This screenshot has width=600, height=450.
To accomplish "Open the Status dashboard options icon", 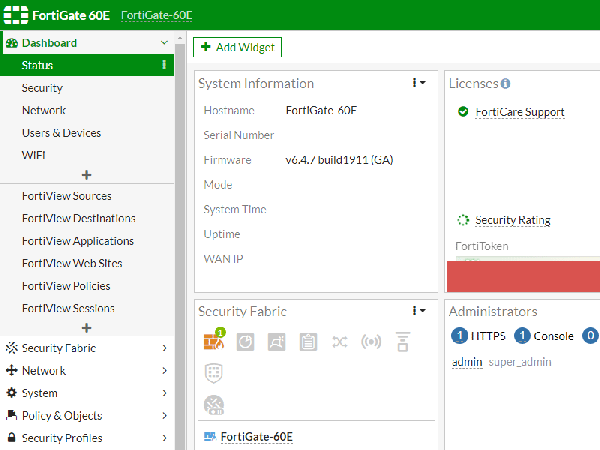I will (164, 65).
